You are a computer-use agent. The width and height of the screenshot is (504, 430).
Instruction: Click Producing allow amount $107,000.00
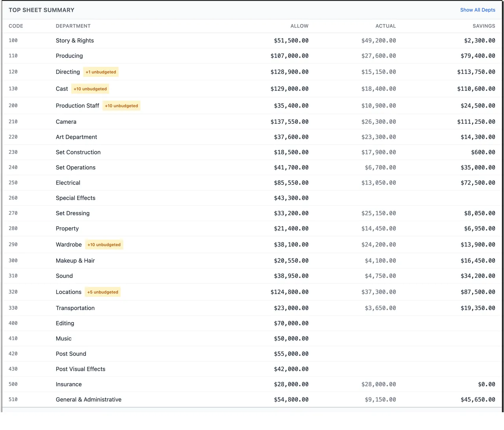pyautogui.click(x=289, y=56)
